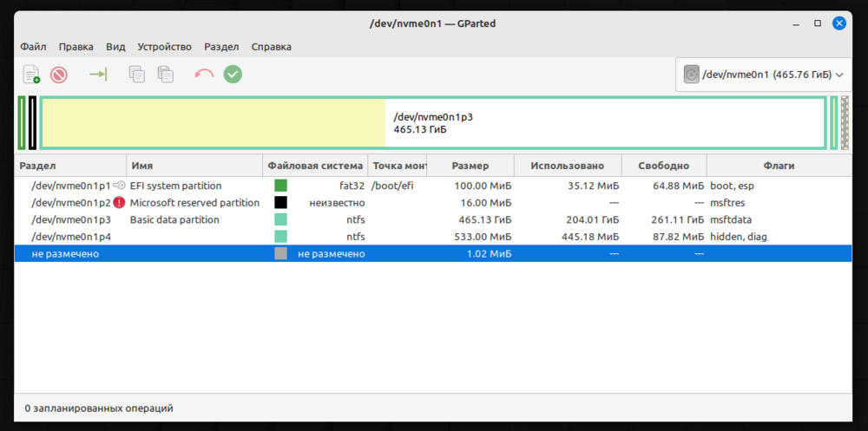Screen dimensions: 868x431
Task: Click the 533.00 МиБ size cell
Action: (483, 237)
